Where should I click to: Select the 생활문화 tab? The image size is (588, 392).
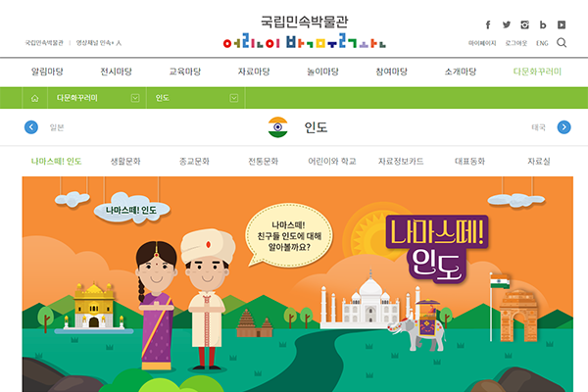click(x=125, y=162)
